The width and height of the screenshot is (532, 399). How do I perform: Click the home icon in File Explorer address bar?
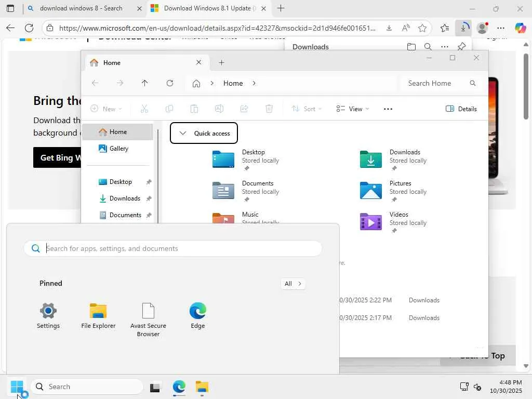click(x=196, y=84)
